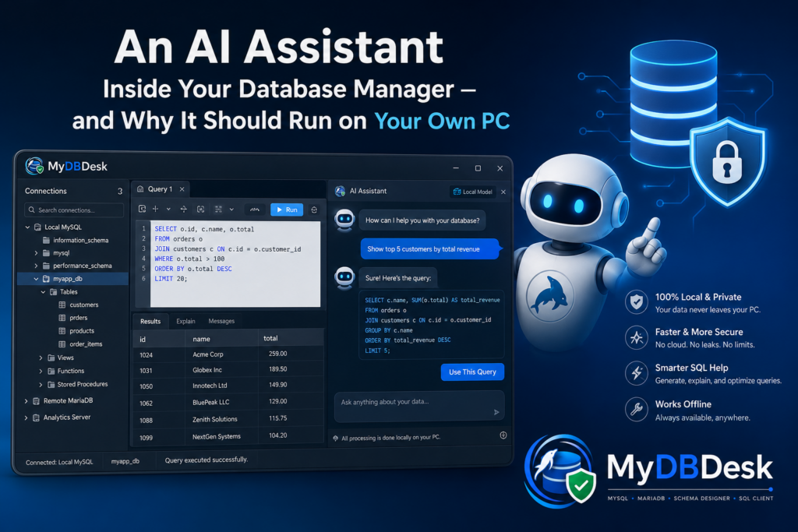Screen dimensions: 798x532
Task: Click the sliders settings icon in query toolbar
Action: coord(218,209)
